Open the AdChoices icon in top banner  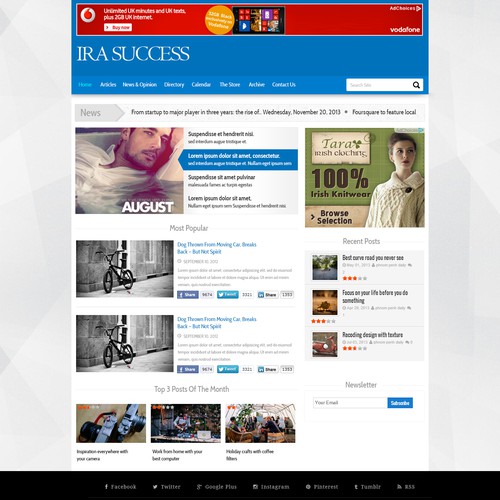pyautogui.click(x=418, y=8)
